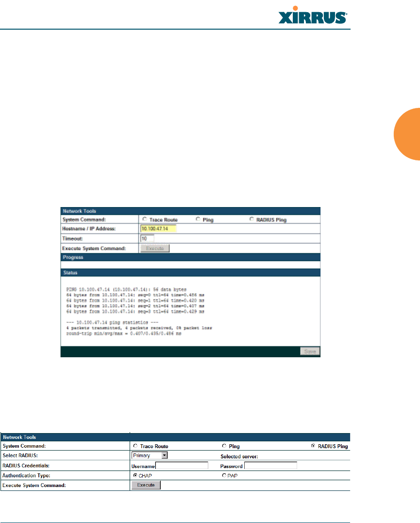Click Execute button in lower Network Tools
Image resolution: width=420 pixels, height=523 pixels.
coord(146,485)
